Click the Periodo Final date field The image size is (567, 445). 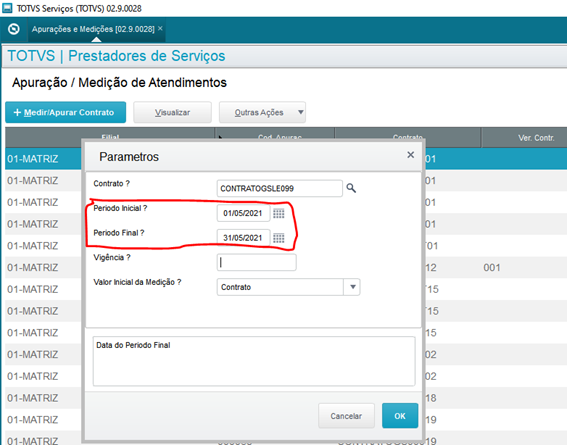click(x=243, y=238)
